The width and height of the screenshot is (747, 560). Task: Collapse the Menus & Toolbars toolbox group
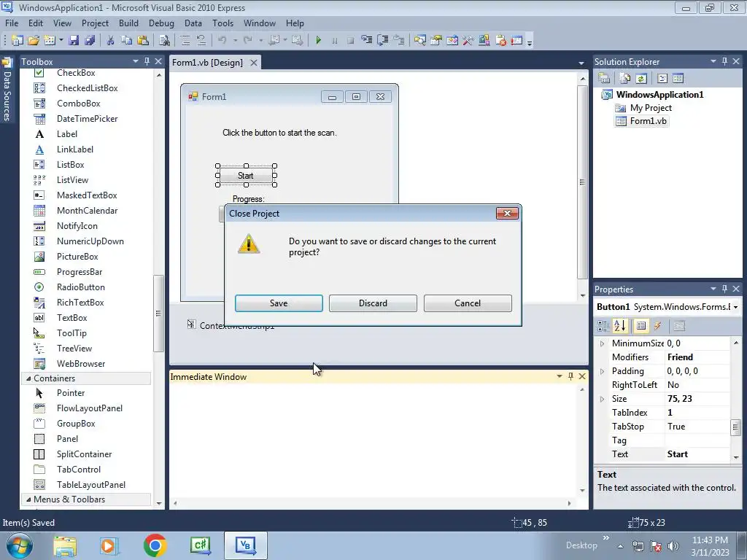[28, 499]
